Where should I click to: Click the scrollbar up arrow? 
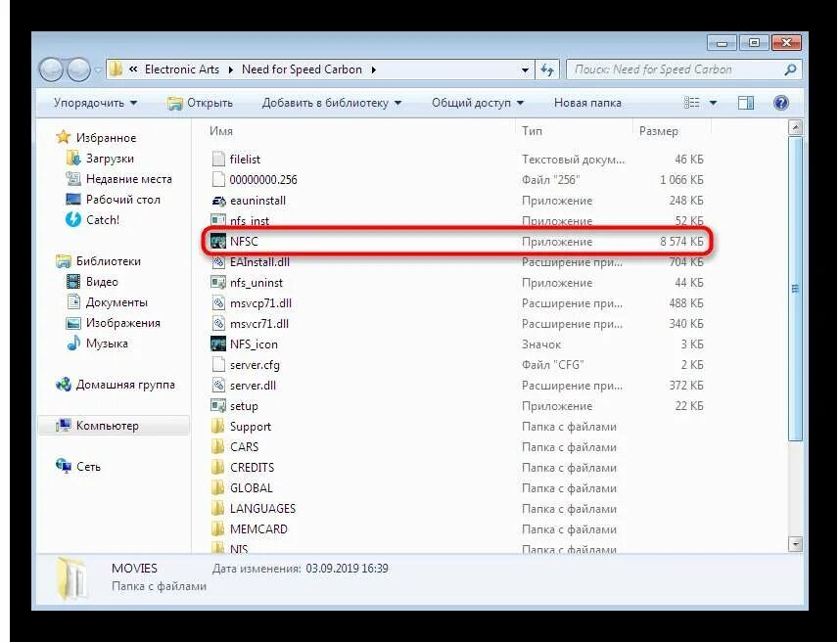[x=796, y=127]
